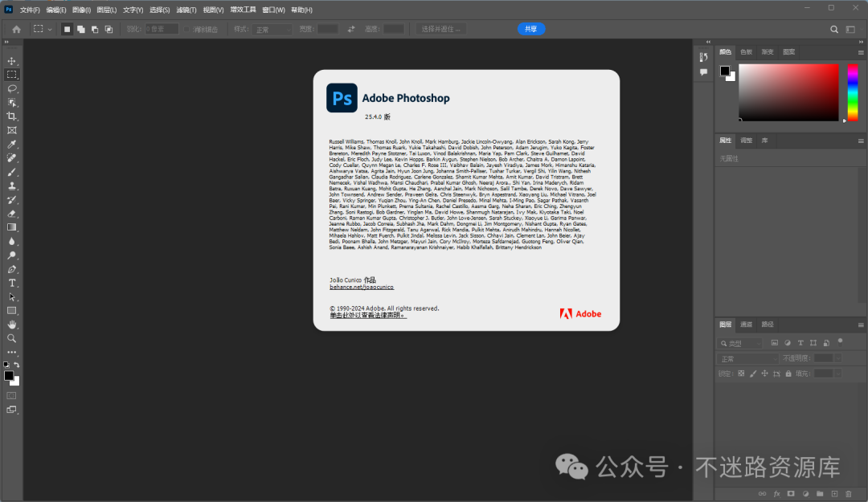868x502 pixels.
Task: Switch to the 色板 (Swatches) tab
Action: [746, 52]
